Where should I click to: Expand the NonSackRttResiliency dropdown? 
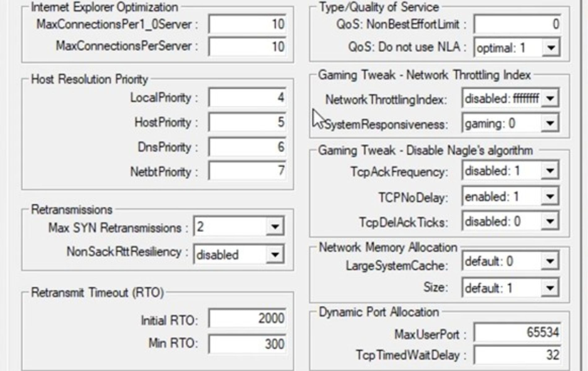[x=275, y=254]
